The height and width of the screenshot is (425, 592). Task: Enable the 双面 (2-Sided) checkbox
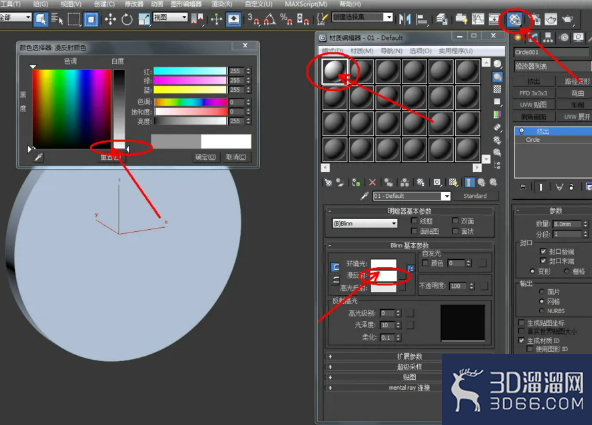pos(455,221)
